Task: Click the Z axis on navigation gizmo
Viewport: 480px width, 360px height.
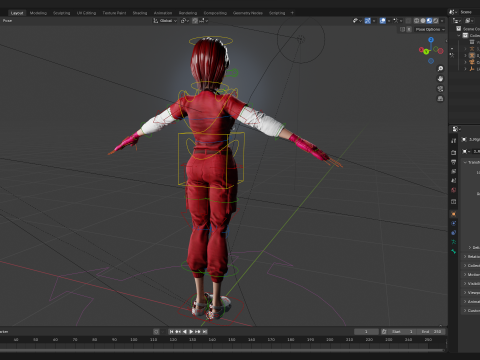Action: 431,40
